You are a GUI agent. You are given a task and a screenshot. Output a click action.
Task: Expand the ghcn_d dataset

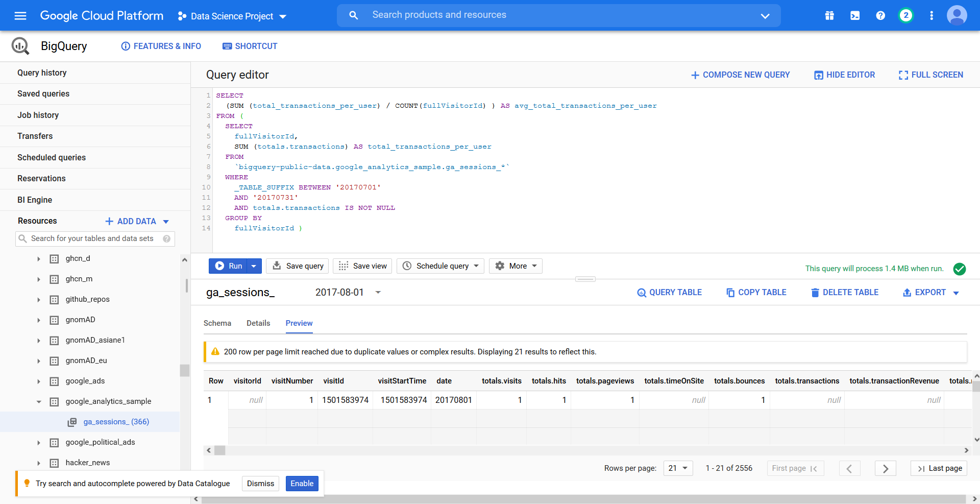click(x=39, y=259)
